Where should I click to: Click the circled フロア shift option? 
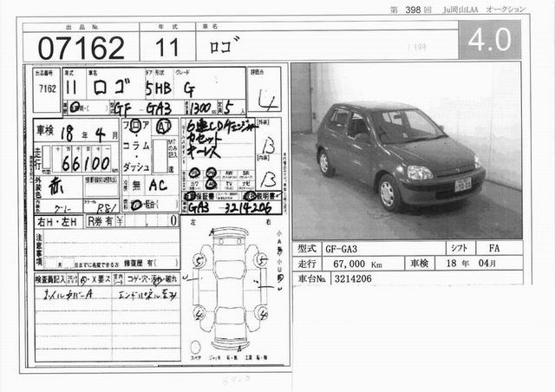click(136, 126)
